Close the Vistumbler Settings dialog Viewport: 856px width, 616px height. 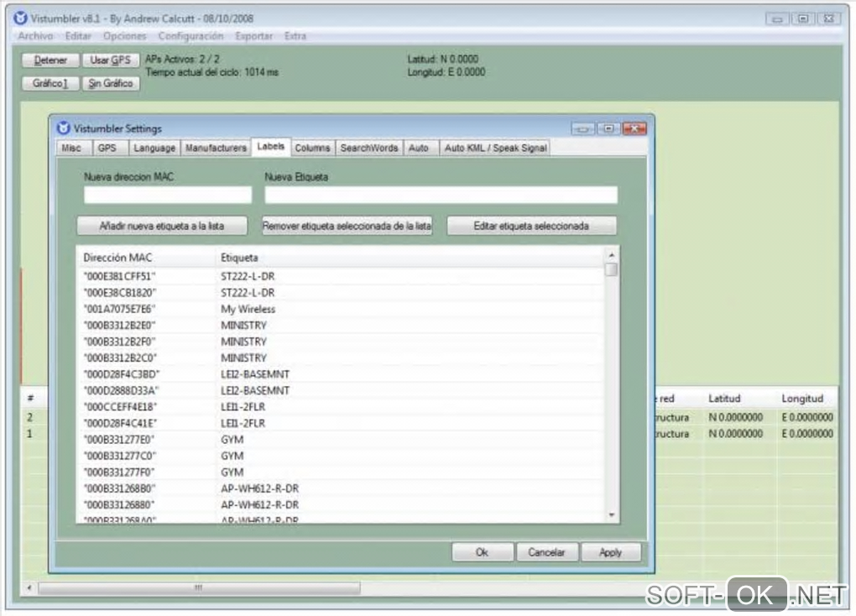coord(634,128)
